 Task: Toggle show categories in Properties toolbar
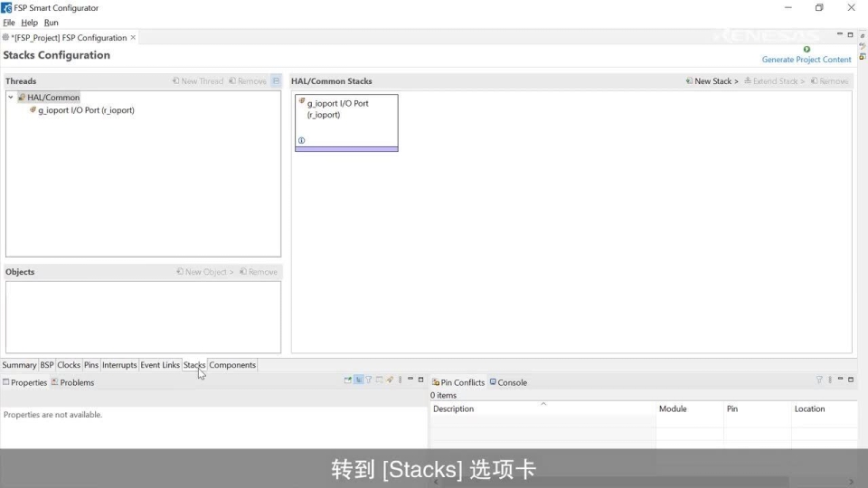(x=358, y=380)
